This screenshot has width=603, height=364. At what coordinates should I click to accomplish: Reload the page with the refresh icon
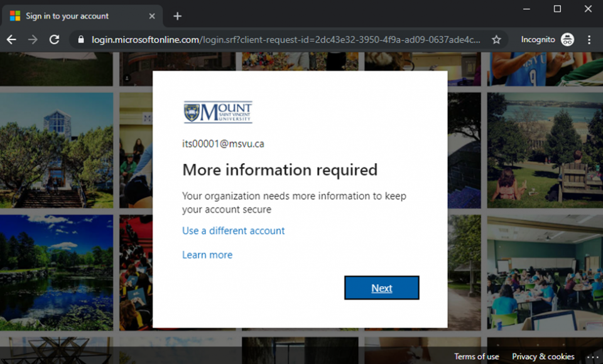click(54, 39)
